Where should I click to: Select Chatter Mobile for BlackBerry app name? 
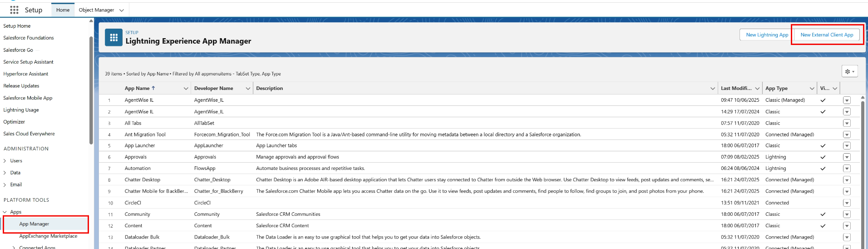(x=156, y=191)
